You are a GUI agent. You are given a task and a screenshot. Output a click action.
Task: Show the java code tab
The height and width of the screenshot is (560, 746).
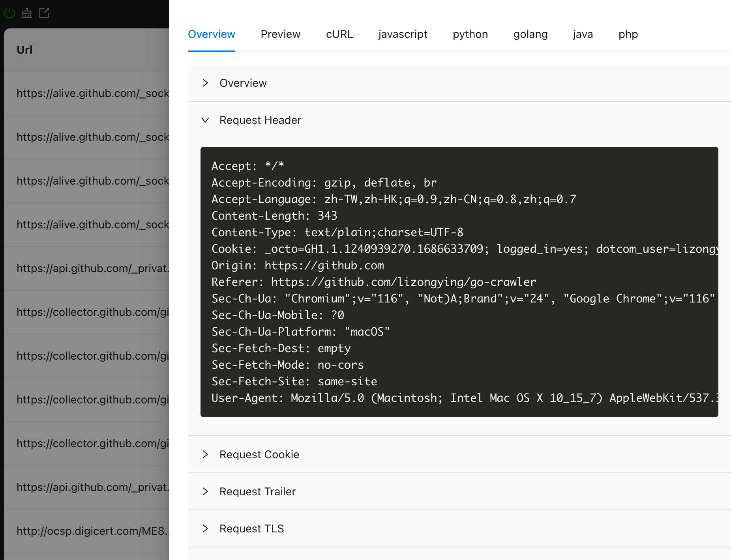tap(583, 34)
